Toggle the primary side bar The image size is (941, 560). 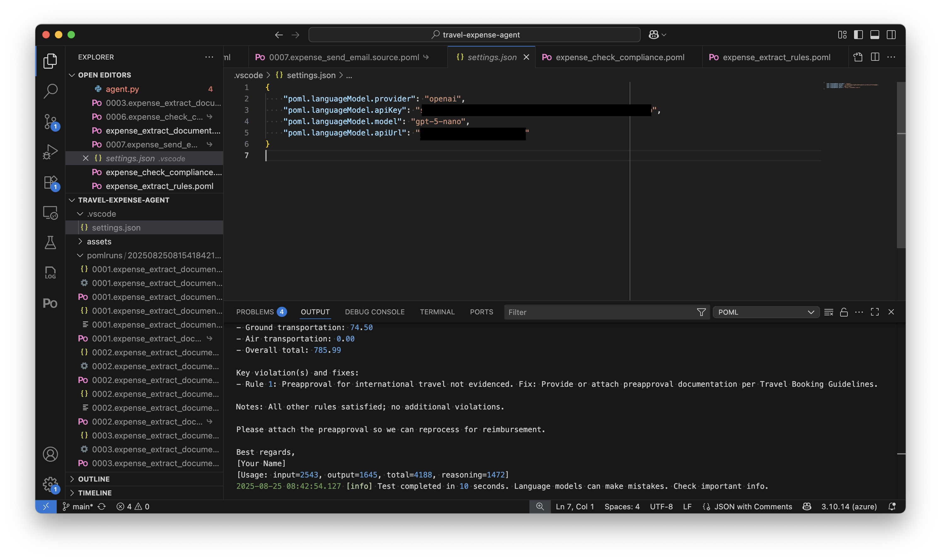(858, 35)
